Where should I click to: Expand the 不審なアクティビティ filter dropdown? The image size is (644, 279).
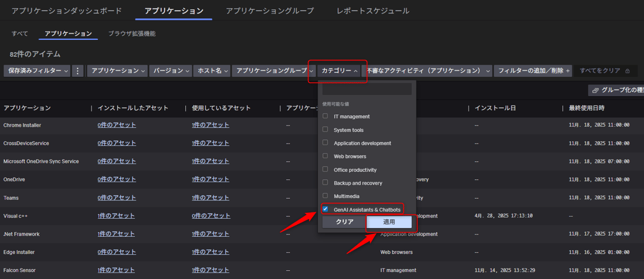click(426, 71)
